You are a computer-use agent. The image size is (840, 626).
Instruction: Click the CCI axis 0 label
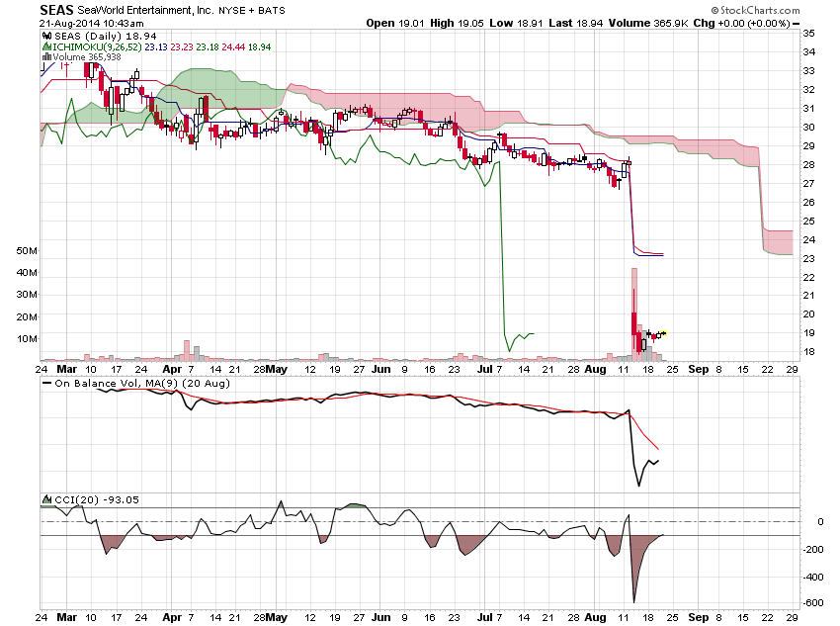[x=820, y=521]
